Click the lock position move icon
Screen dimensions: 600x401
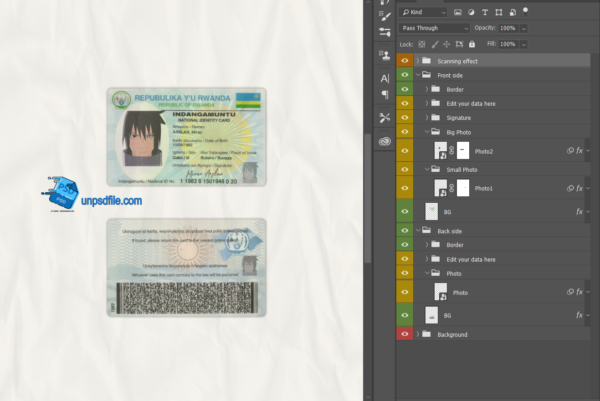446,45
